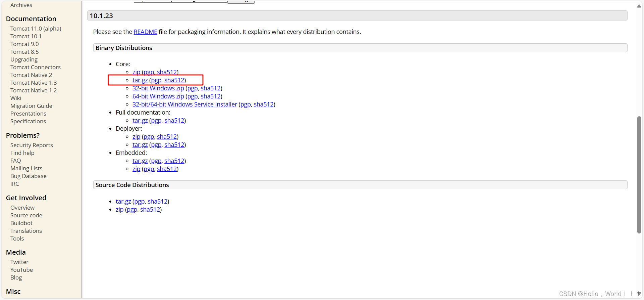
Task: View the Presentations page
Action: pos(28,114)
